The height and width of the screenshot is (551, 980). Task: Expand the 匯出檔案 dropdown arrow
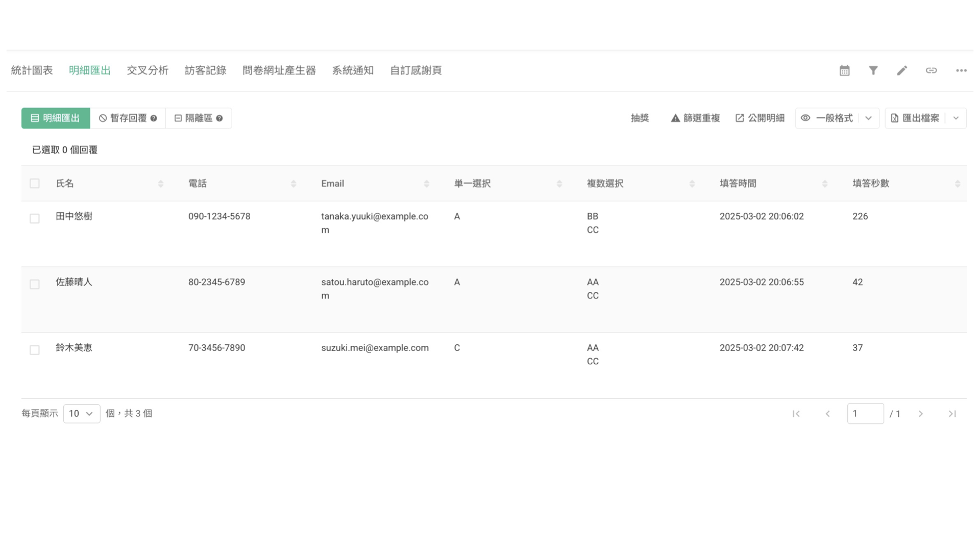click(x=956, y=118)
